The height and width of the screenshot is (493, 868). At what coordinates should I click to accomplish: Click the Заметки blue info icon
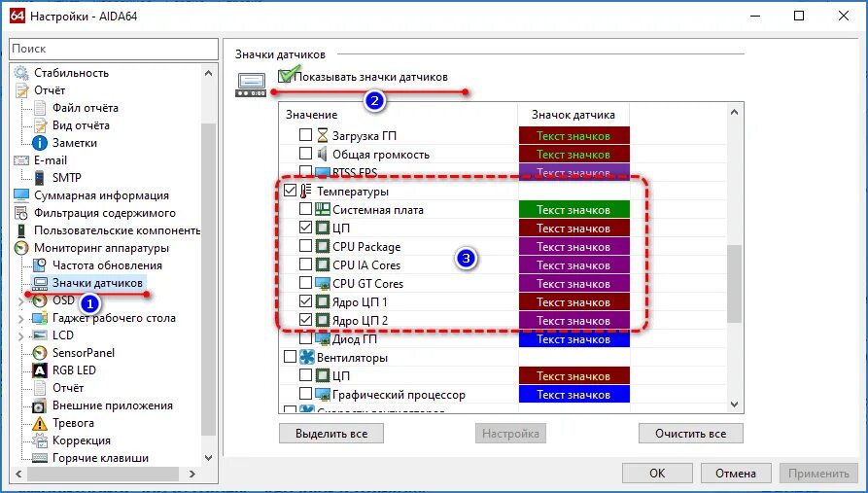[x=40, y=143]
